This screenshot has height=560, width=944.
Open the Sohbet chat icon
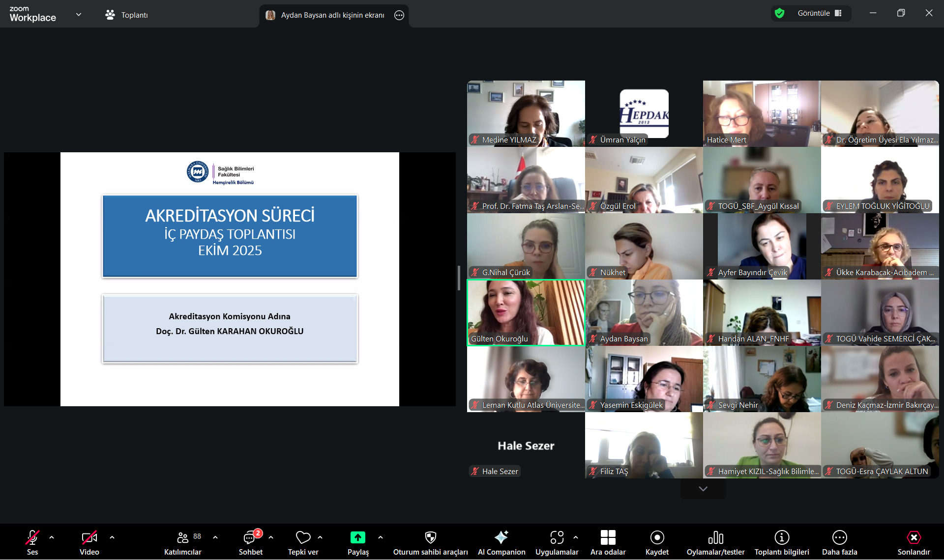click(x=250, y=537)
